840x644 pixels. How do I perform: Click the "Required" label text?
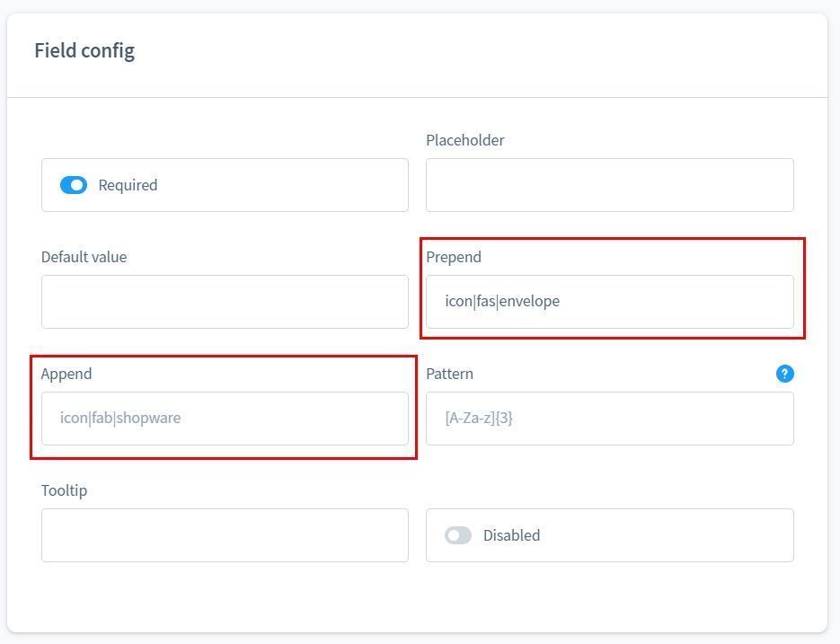coord(128,185)
